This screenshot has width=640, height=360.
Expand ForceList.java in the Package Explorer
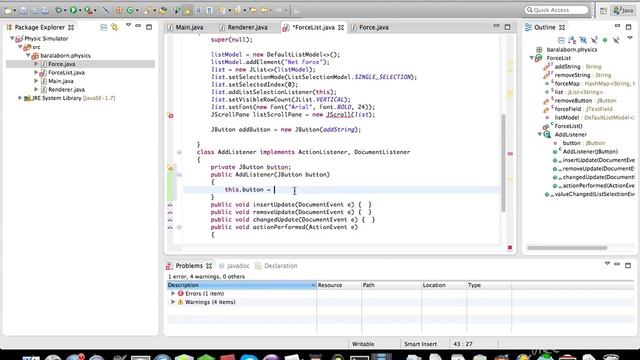[x=36, y=72]
